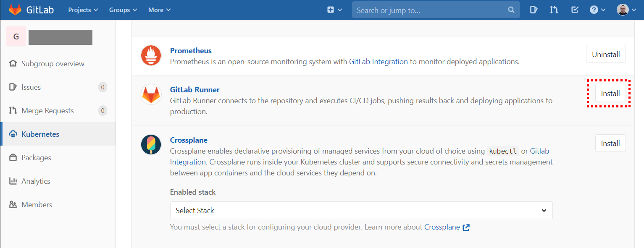Focus the Search or jump to field
Image resolution: width=644 pixels, height=248 pixels.
coord(436,10)
